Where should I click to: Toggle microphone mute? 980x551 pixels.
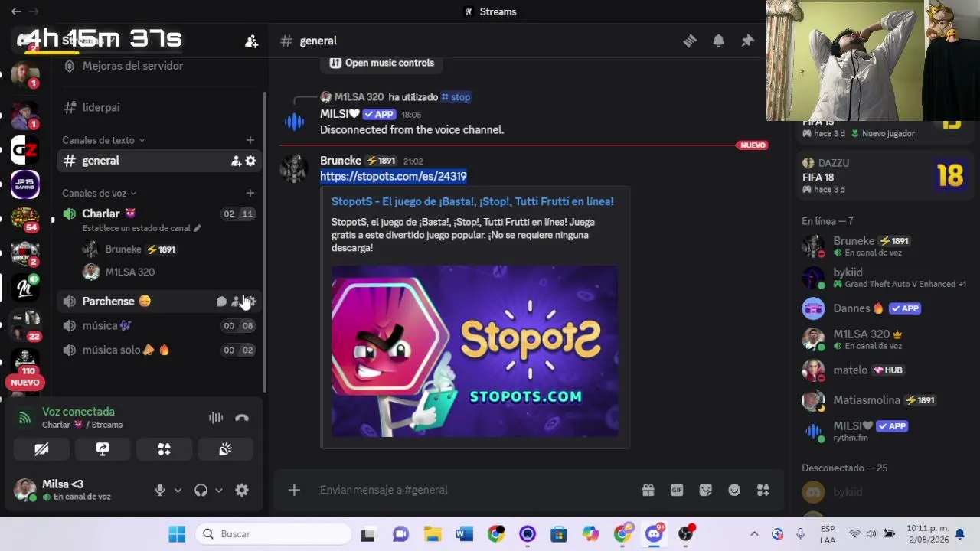click(x=160, y=491)
